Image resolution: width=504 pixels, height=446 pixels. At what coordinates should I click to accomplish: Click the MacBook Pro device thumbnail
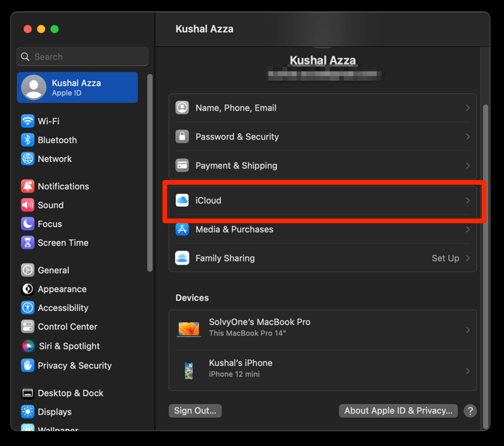pos(189,330)
